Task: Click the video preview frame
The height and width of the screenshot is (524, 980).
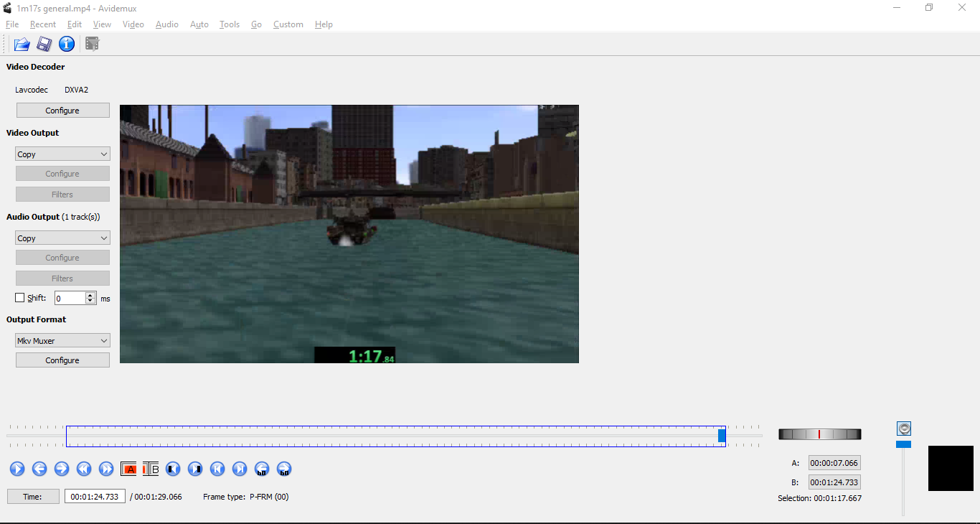Action: tap(349, 234)
